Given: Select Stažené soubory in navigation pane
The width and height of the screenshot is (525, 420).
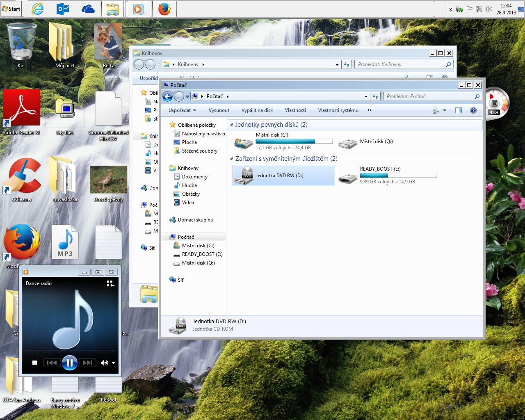Looking at the screenshot, I should point(199,151).
